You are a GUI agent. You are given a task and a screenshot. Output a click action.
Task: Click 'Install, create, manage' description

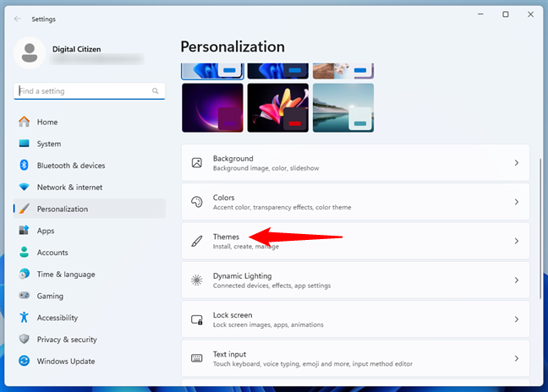click(x=246, y=247)
